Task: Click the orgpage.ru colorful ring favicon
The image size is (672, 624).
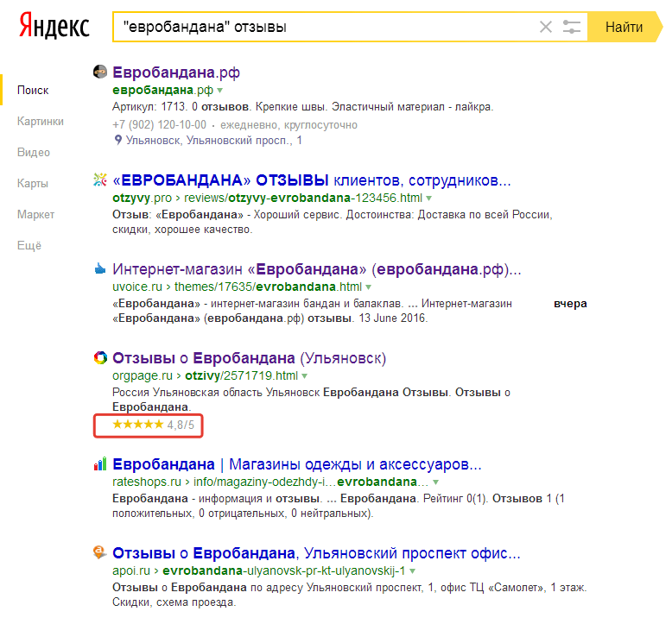Action: point(100,357)
